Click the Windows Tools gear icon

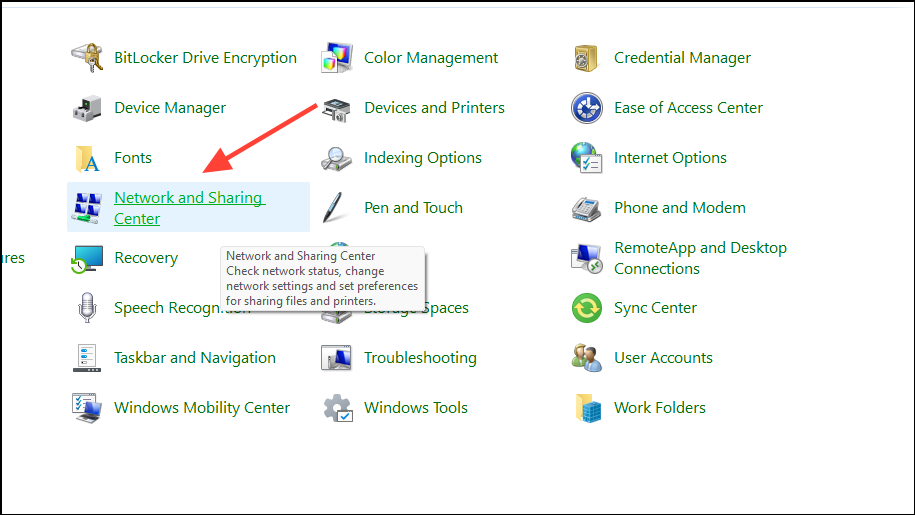click(338, 408)
